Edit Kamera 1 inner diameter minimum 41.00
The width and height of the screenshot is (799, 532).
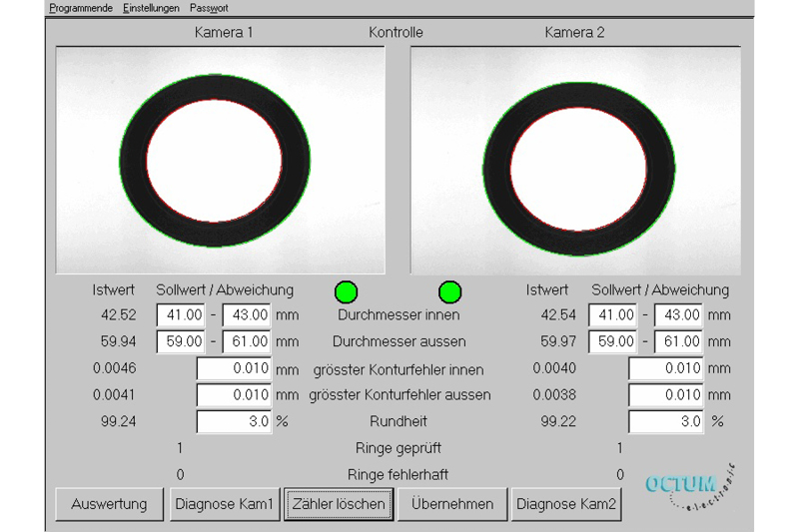(181, 315)
